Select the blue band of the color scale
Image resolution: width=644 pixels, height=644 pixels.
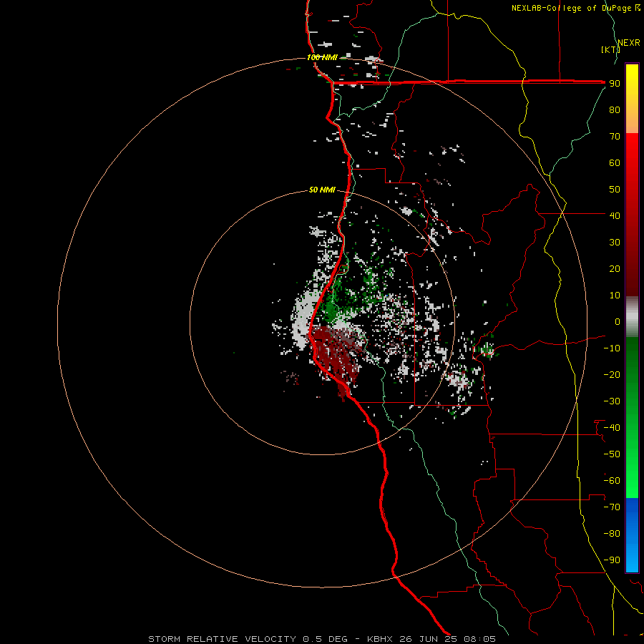[x=632, y=535]
